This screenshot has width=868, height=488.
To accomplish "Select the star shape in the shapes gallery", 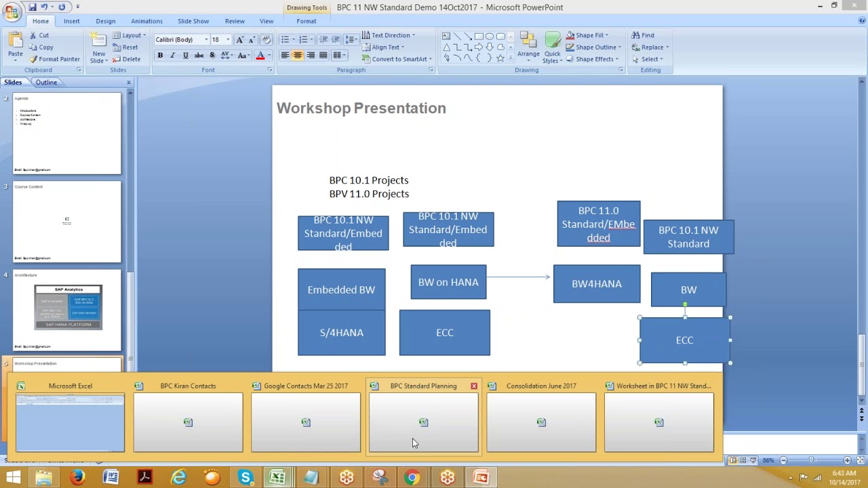I will 500,58.
